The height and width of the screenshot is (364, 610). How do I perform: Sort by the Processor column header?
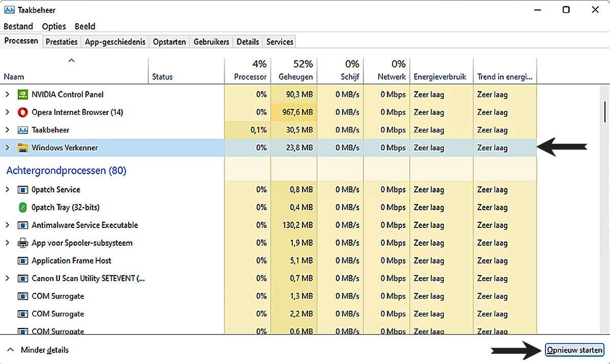point(248,71)
